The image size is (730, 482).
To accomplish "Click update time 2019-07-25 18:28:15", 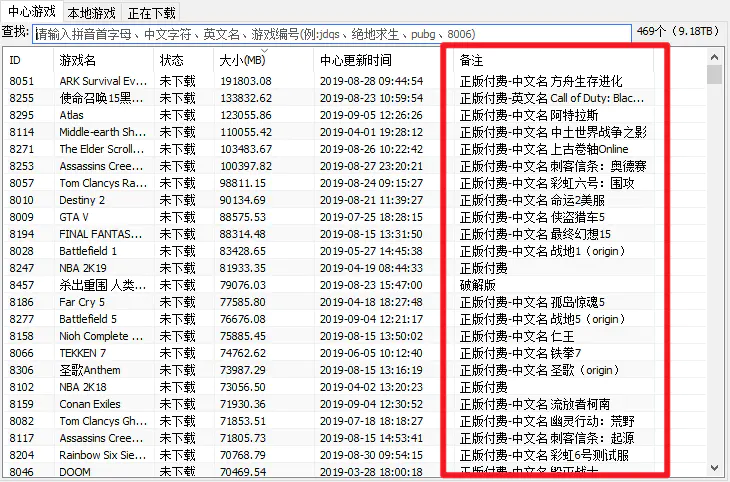I will (371, 217).
